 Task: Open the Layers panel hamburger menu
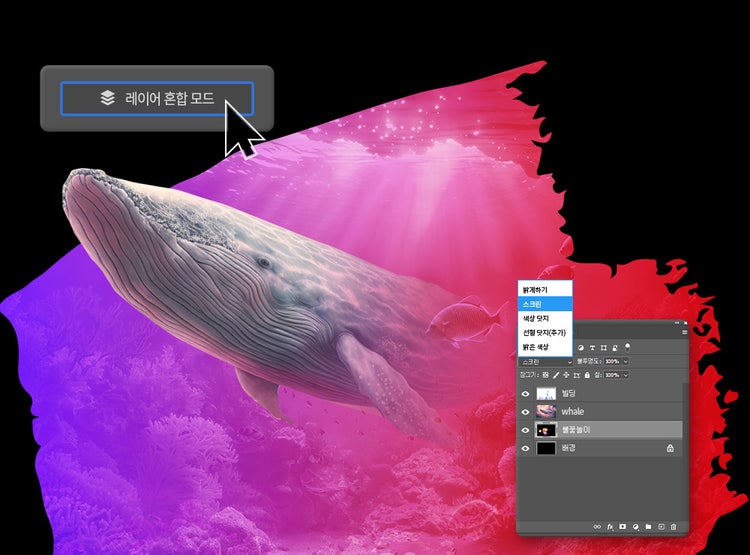point(684,332)
